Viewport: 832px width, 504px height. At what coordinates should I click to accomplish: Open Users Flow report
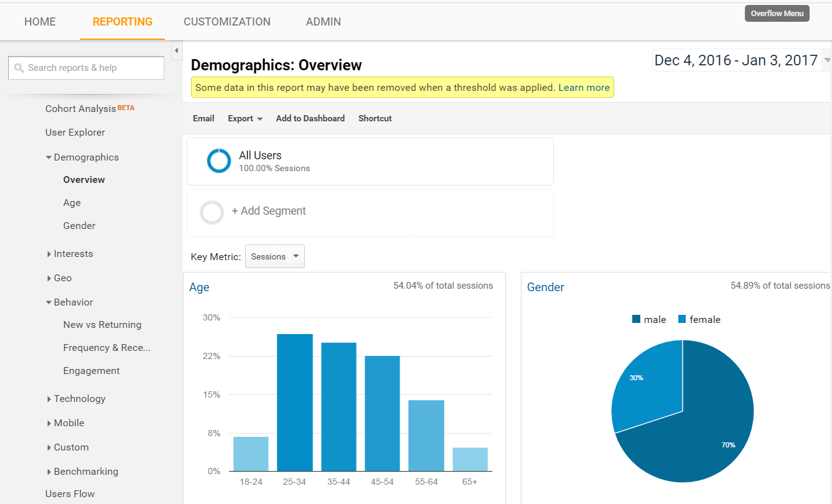click(x=70, y=494)
